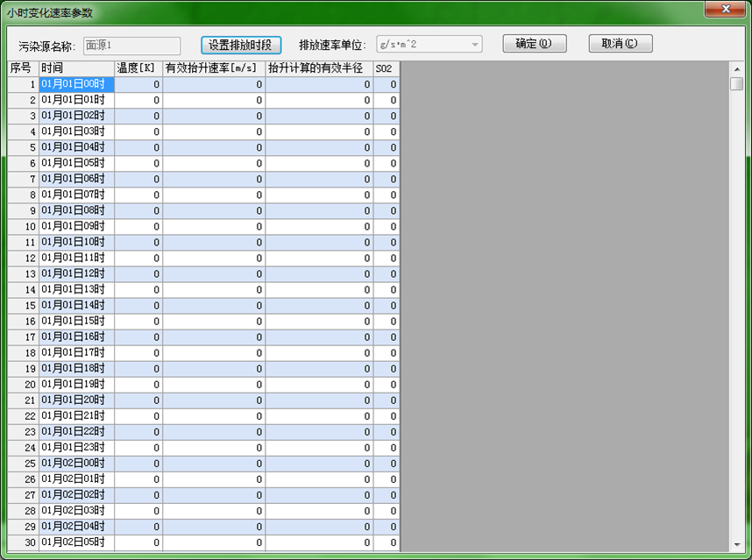Edit 有效抬升速率 cell for 01月01日20时
Viewport: 752px width, 560px height.
214,401
